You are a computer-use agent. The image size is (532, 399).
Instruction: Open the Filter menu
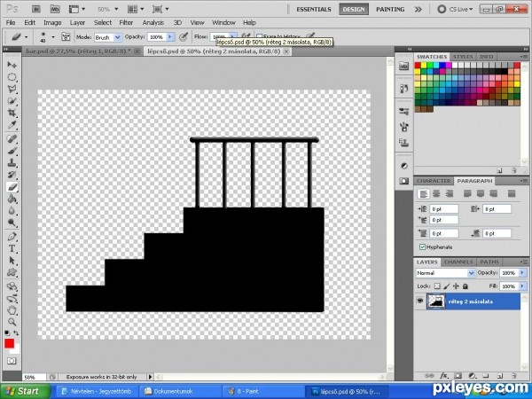126,23
